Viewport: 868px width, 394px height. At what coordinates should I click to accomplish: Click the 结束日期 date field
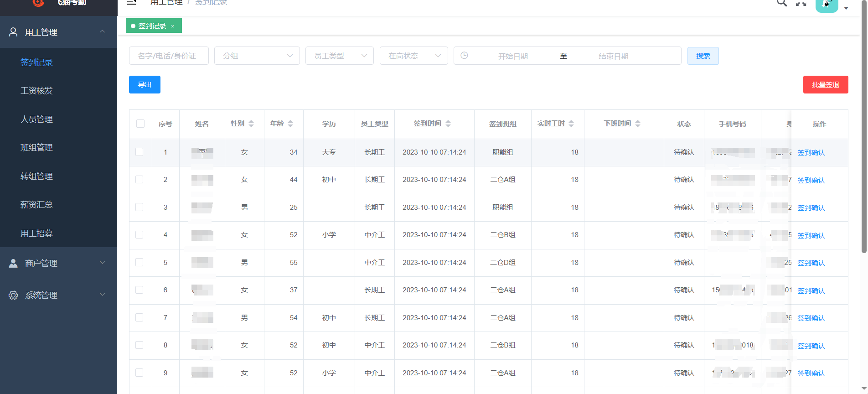(613, 56)
